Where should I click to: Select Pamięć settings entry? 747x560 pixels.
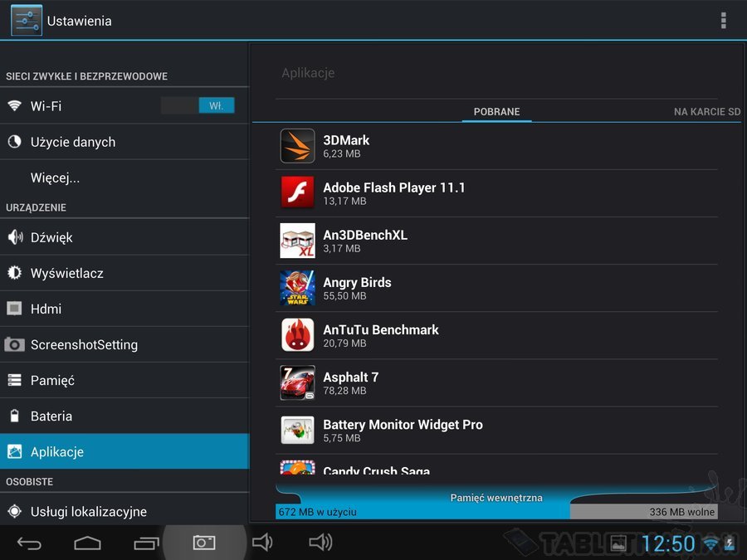pos(124,380)
